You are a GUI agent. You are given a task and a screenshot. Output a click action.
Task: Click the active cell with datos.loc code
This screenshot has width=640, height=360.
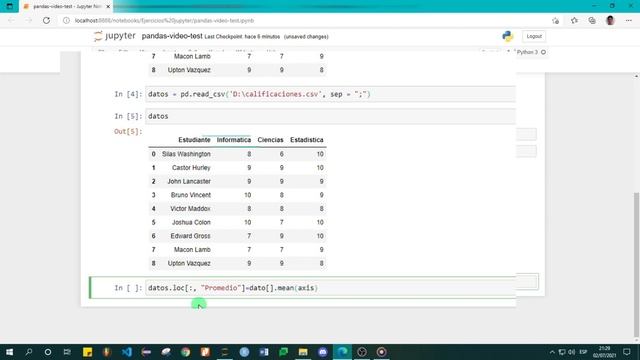click(331, 288)
